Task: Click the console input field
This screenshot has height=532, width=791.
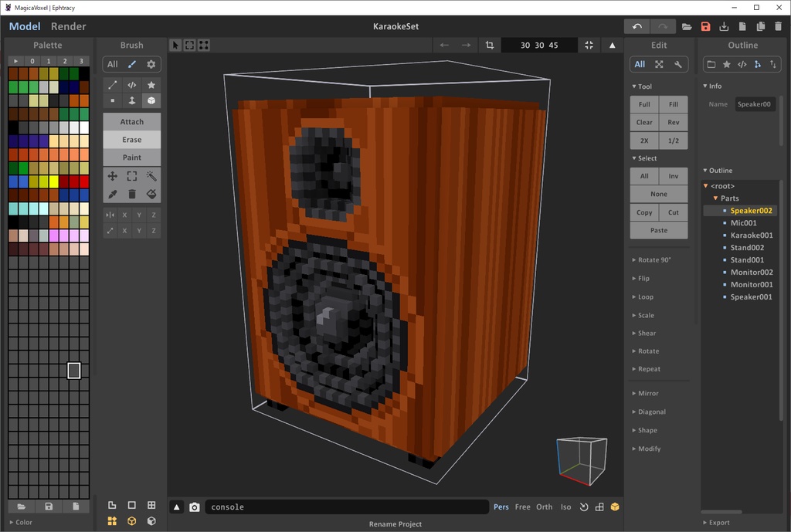Action: point(347,507)
